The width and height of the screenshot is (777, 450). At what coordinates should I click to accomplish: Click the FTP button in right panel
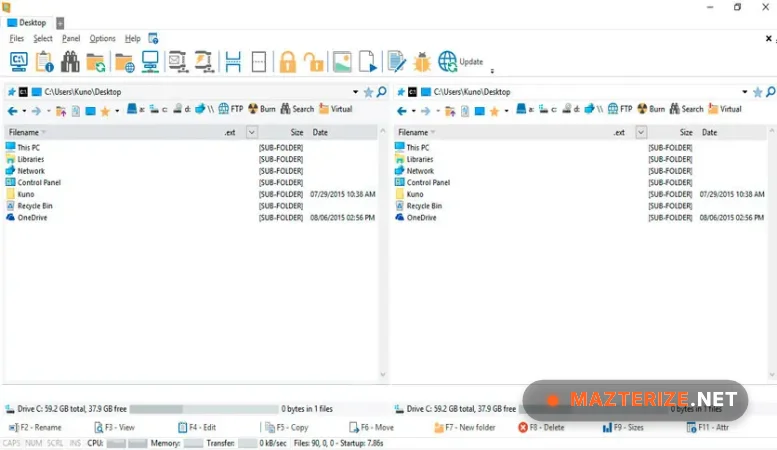point(620,109)
